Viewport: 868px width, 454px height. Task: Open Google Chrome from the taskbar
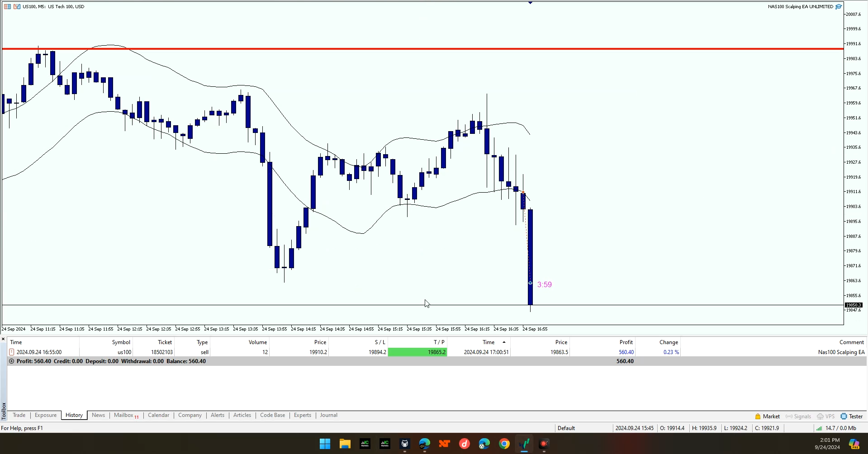click(504, 444)
